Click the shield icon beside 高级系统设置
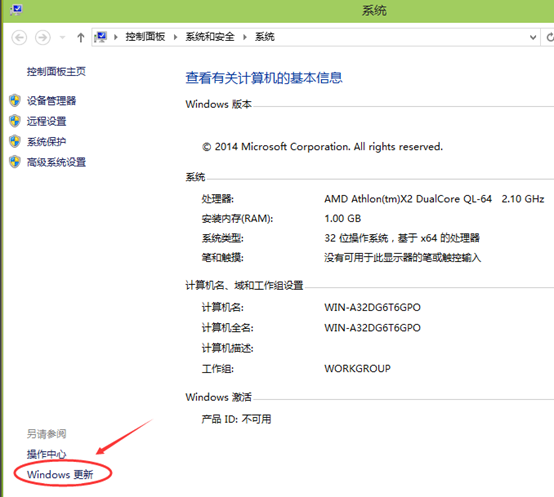 (15, 162)
